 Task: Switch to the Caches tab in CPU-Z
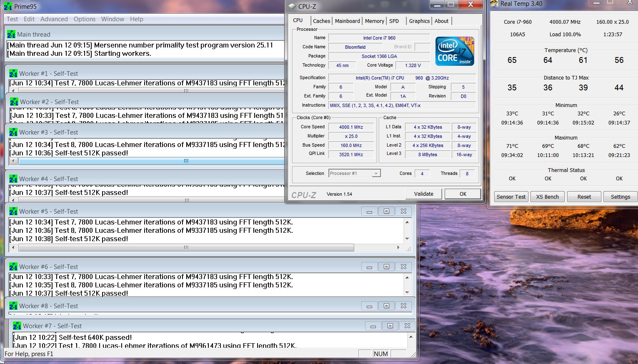[321, 21]
